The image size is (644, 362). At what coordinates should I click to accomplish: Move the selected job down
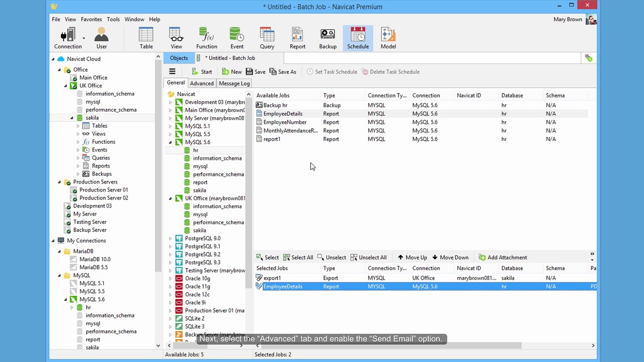click(x=450, y=257)
